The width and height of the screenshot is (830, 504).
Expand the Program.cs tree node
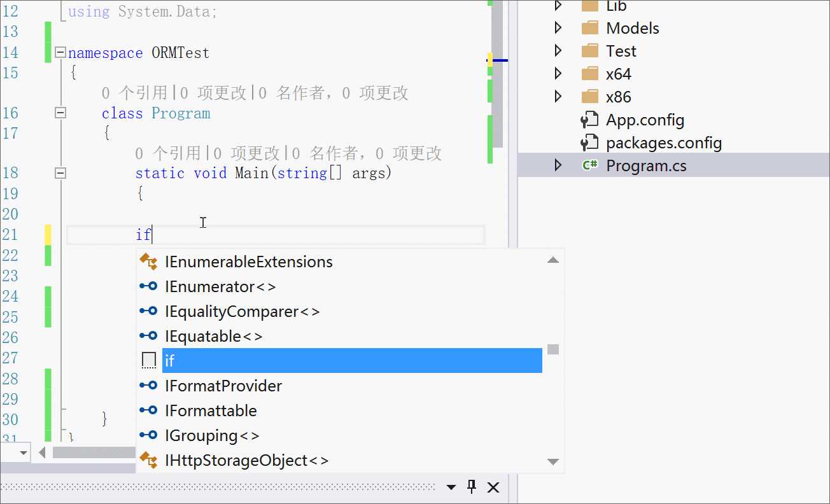click(558, 165)
